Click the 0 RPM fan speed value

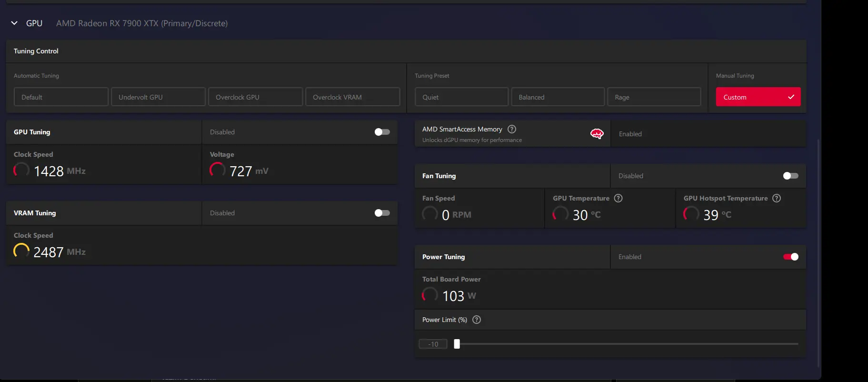[457, 215]
